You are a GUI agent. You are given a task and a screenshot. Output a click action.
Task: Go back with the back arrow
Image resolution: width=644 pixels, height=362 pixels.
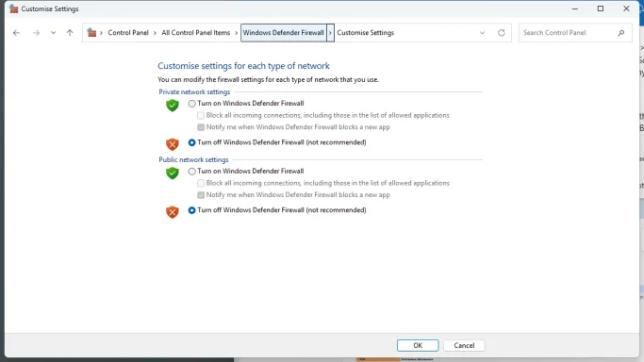coord(16,33)
